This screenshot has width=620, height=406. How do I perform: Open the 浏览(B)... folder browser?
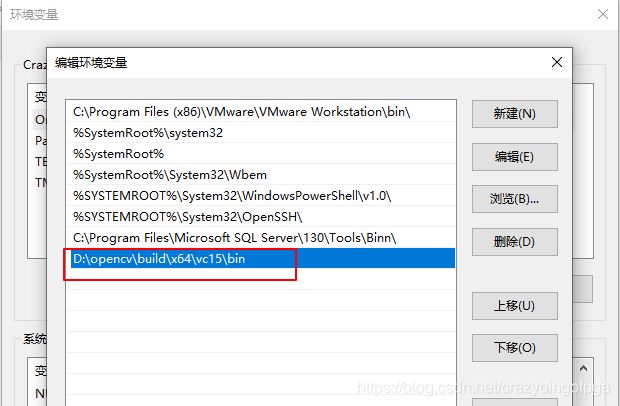pyautogui.click(x=514, y=199)
